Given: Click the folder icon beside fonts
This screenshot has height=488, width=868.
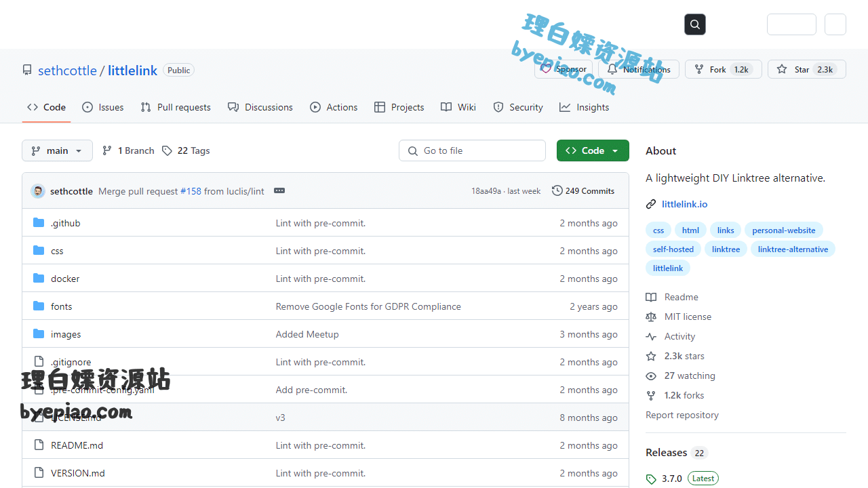Looking at the screenshot, I should 39,306.
